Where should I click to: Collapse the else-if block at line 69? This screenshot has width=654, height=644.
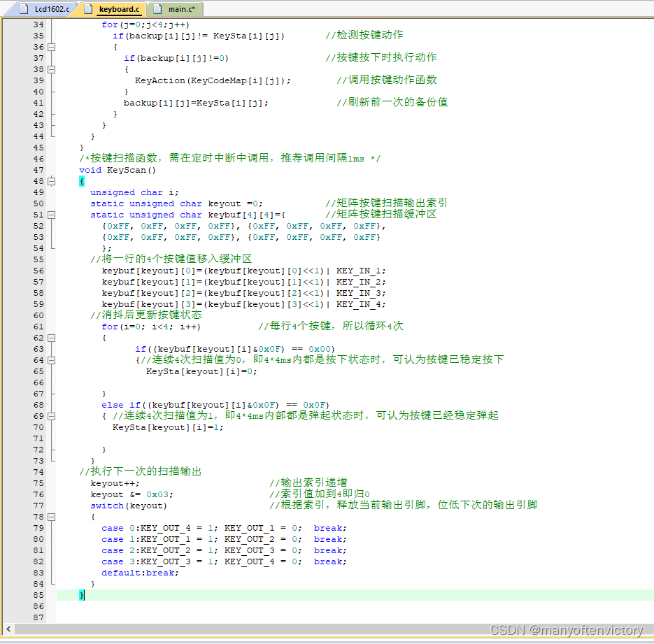pos(51,416)
